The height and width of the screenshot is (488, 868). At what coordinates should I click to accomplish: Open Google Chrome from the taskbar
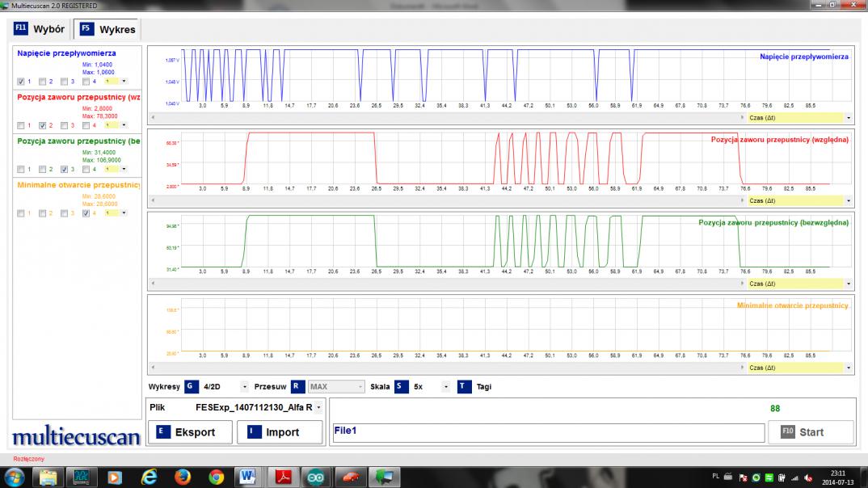pos(216,477)
